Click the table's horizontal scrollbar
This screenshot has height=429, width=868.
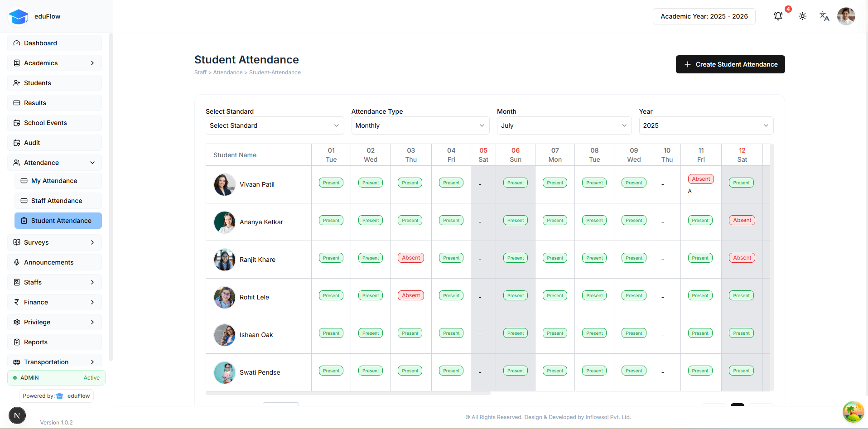(348, 393)
